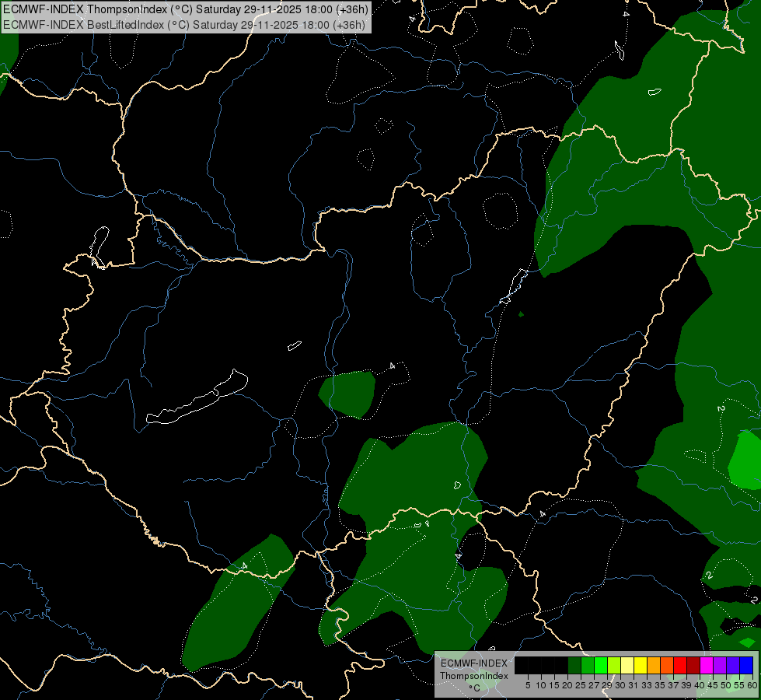Viewport: 761px width, 700px height.
Task: Select the dark red legend swatch (39-40)
Action: point(693,665)
